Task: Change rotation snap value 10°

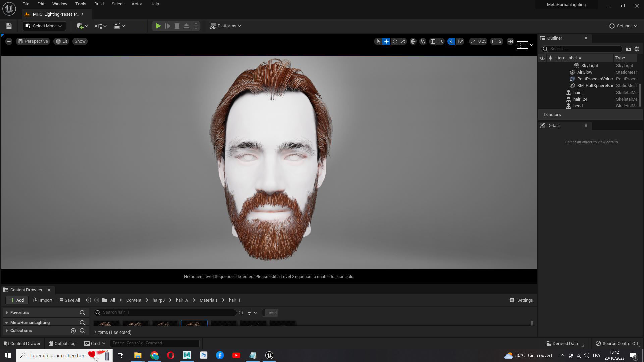Action: tap(460, 41)
